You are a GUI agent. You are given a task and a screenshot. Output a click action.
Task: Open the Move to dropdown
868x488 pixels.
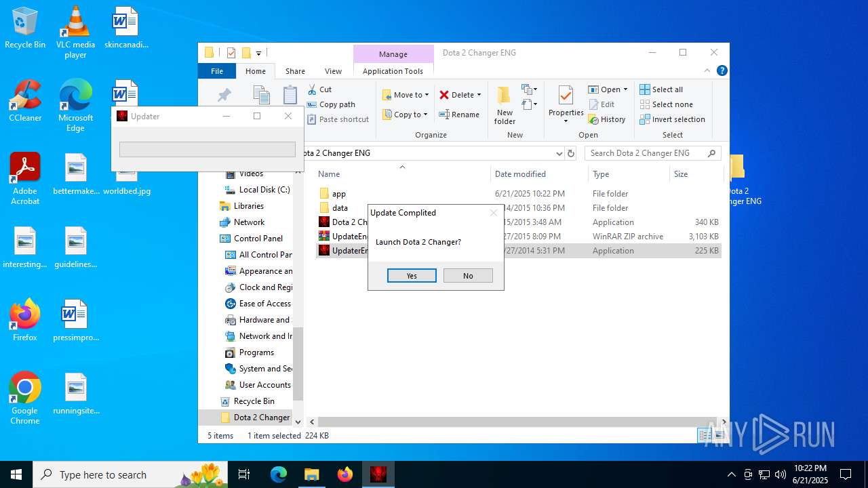[x=406, y=95]
